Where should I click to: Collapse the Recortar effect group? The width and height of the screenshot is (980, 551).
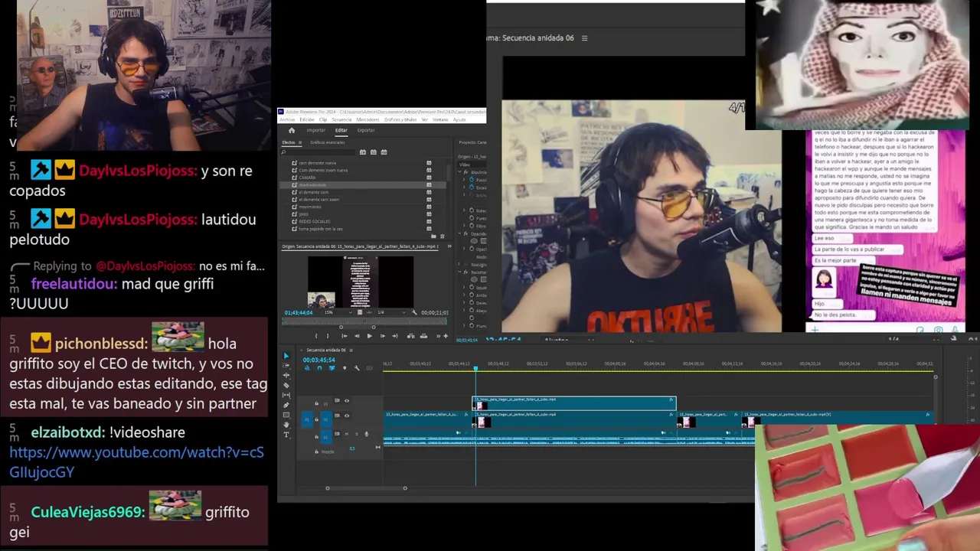tap(459, 272)
